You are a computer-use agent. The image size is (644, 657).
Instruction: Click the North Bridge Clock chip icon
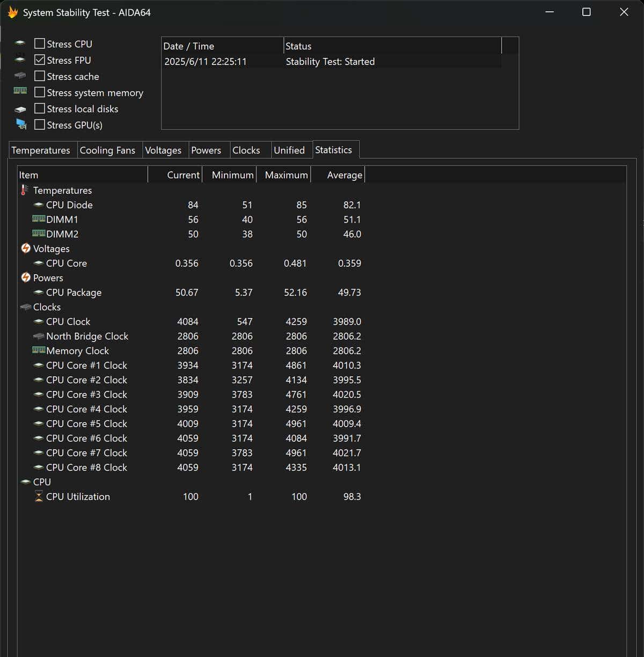[x=39, y=336]
